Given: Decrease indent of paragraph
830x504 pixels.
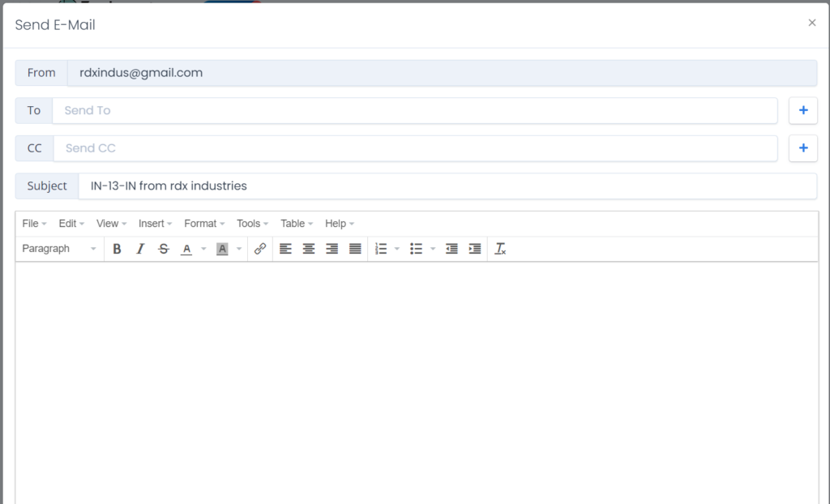Looking at the screenshot, I should [x=451, y=249].
